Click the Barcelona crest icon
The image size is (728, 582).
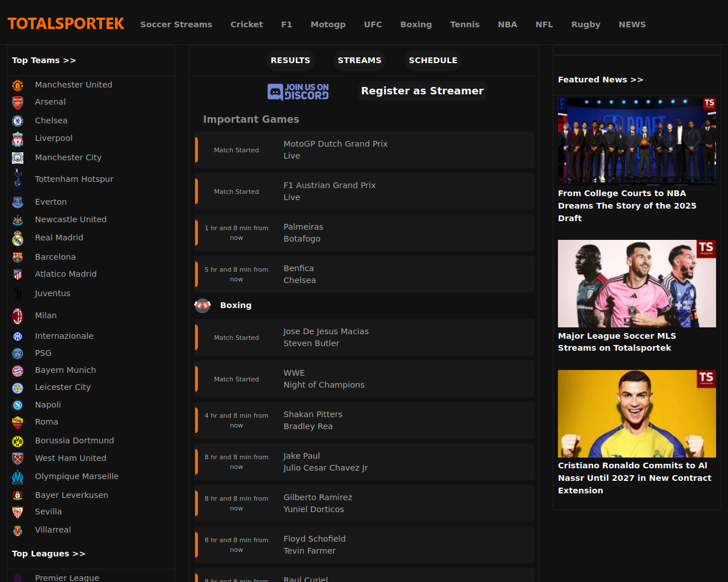coord(18,257)
